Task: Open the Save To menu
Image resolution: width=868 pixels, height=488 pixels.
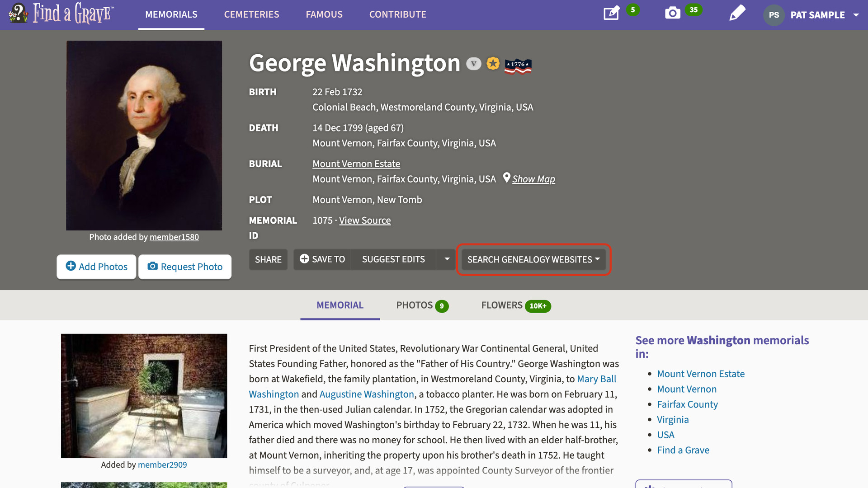Action: coord(322,259)
